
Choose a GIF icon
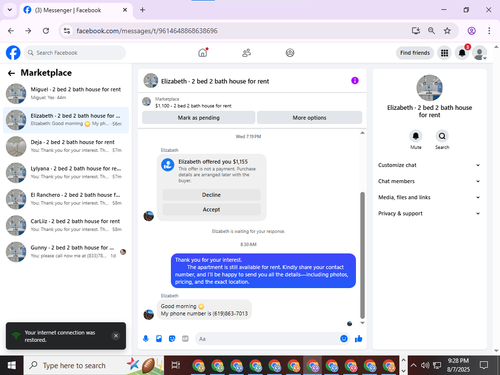coord(185,339)
